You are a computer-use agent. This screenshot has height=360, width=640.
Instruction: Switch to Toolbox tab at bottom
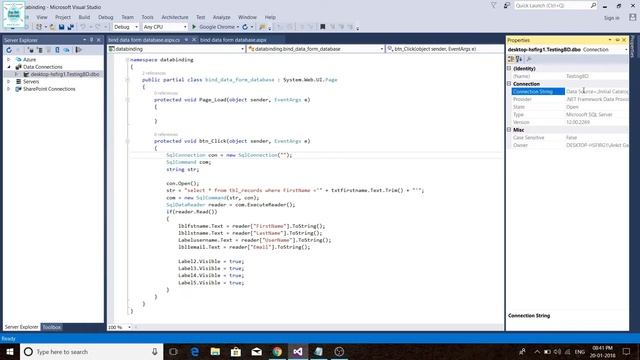tap(52, 327)
